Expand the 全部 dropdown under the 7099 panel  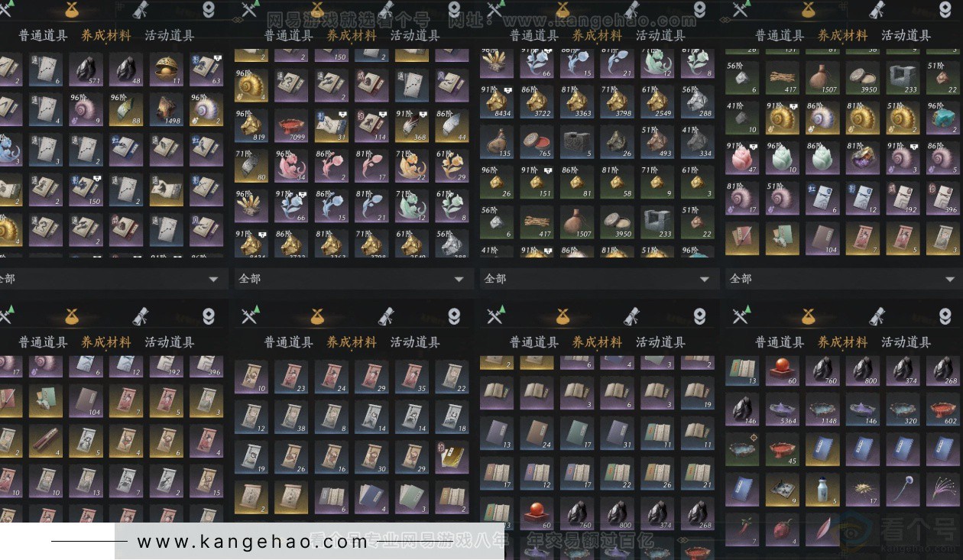point(352,279)
